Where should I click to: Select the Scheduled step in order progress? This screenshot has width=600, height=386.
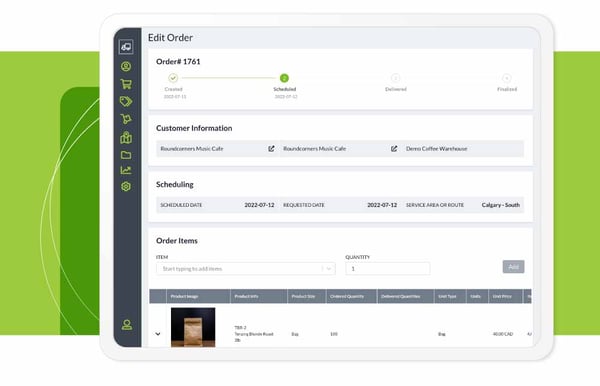284,78
